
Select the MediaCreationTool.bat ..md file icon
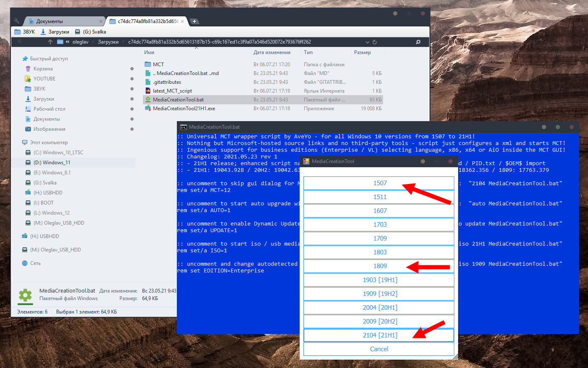pos(148,73)
